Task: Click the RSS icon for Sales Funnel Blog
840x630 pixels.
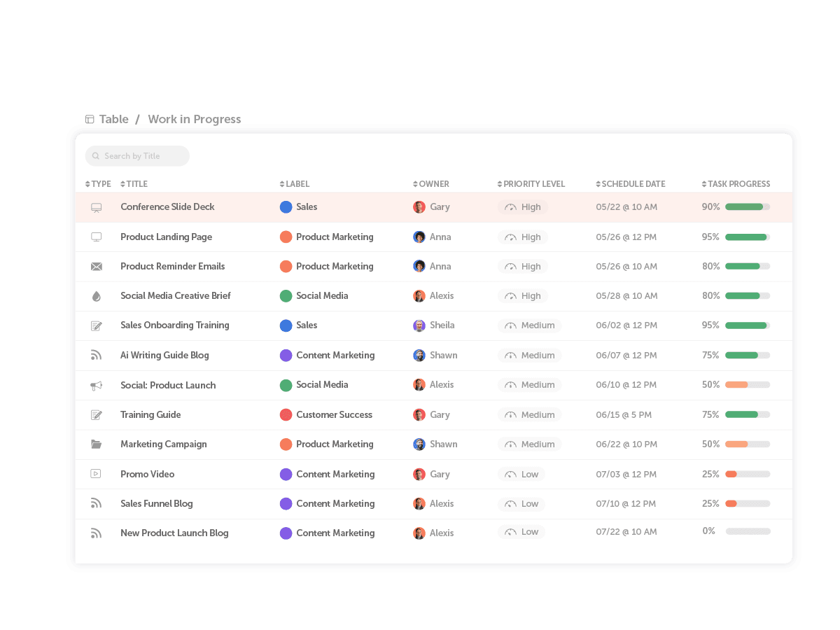Action: 97,503
